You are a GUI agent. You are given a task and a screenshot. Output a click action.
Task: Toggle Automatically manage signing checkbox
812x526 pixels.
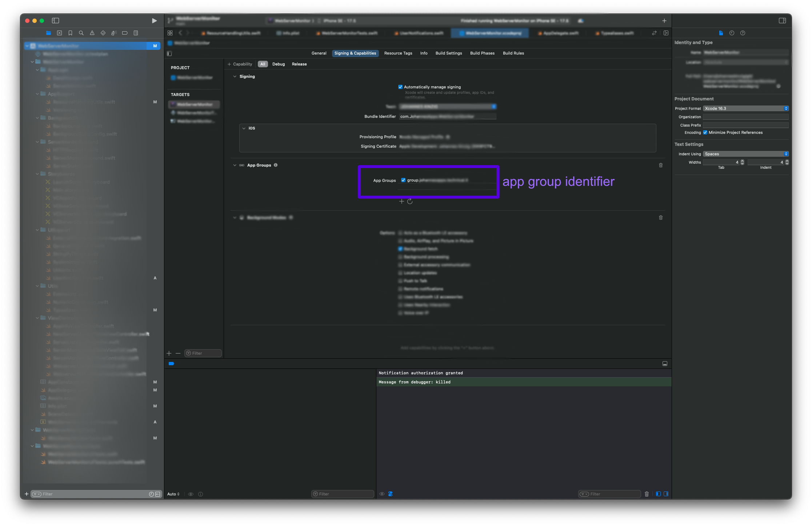point(400,87)
